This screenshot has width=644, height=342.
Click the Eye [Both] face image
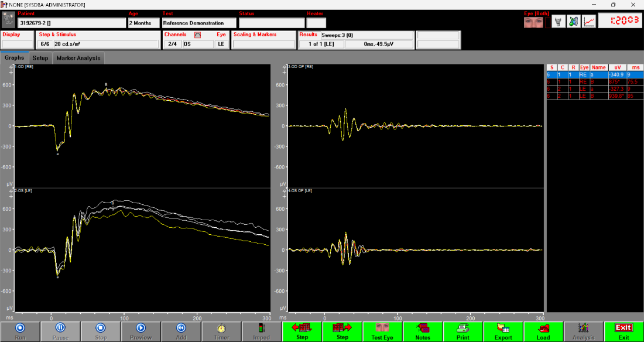(533, 22)
